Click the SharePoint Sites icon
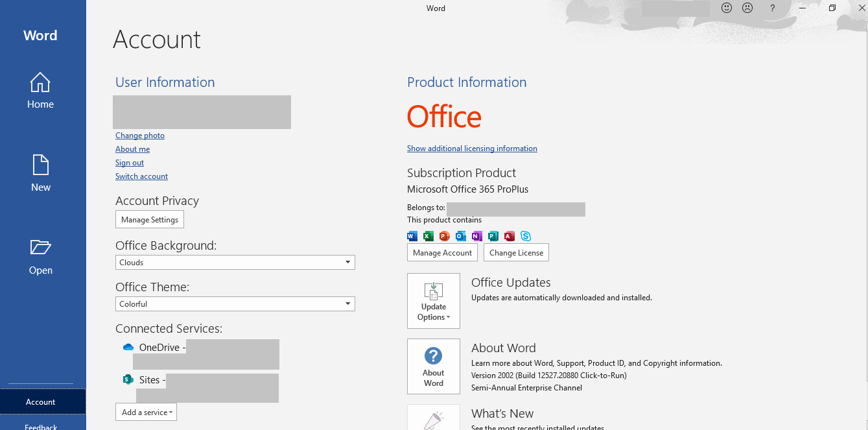 pos(128,379)
